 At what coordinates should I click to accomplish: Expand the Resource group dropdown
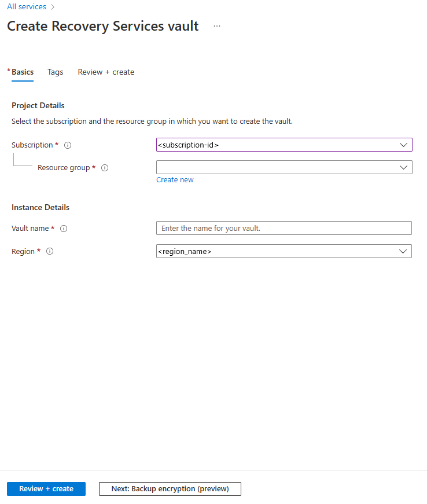pyautogui.click(x=284, y=167)
